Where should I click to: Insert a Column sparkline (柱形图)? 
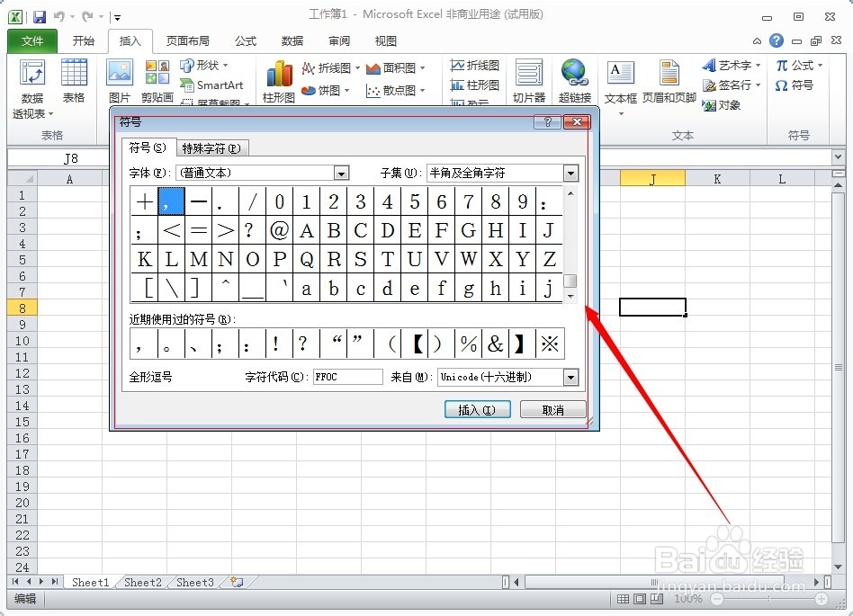[x=475, y=85]
